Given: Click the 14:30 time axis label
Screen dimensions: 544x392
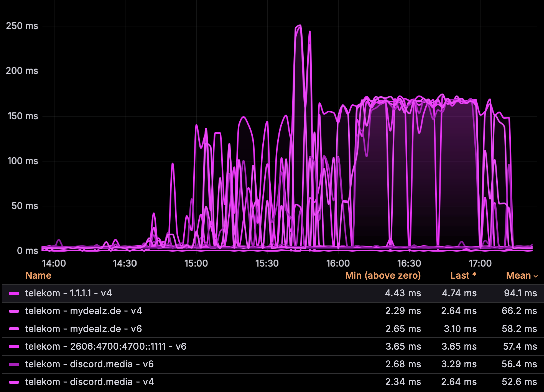Looking at the screenshot, I should tap(125, 263).
